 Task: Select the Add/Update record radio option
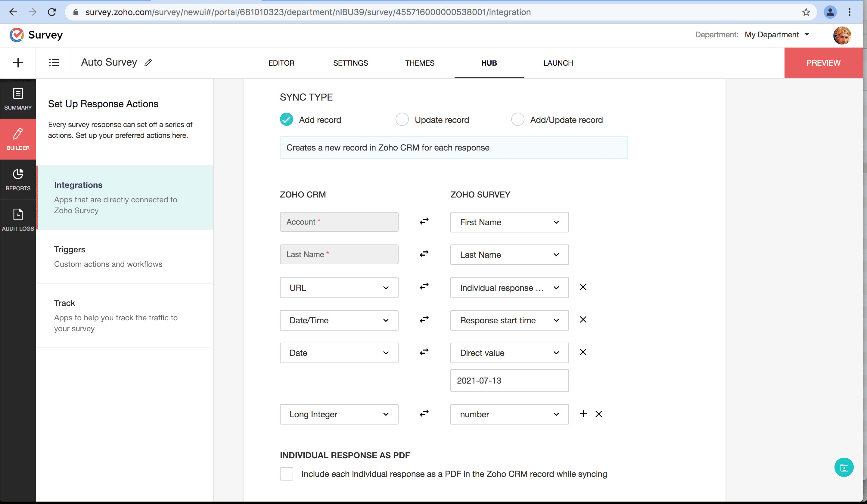(517, 120)
